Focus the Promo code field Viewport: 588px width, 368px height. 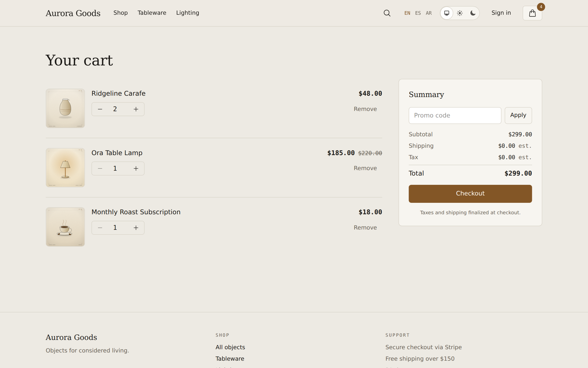(x=455, y=115)
